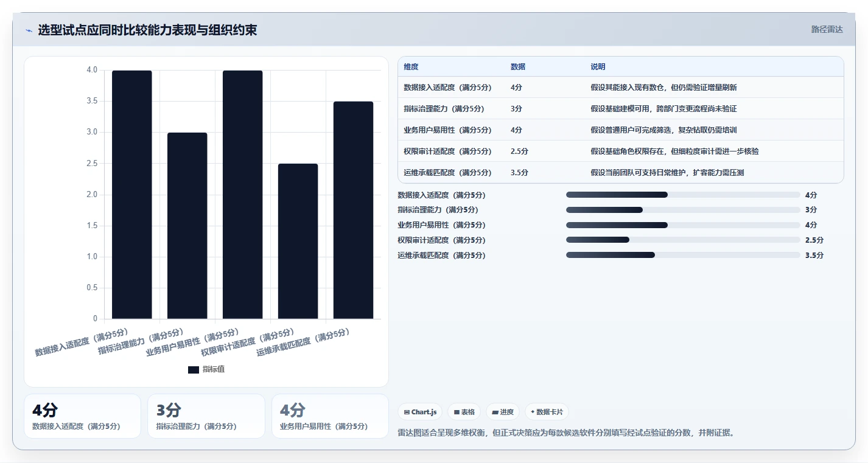
Task: Click the note 假设当前团队可支持日常维护，扩容能力需压测
Action: click(667, 173)
